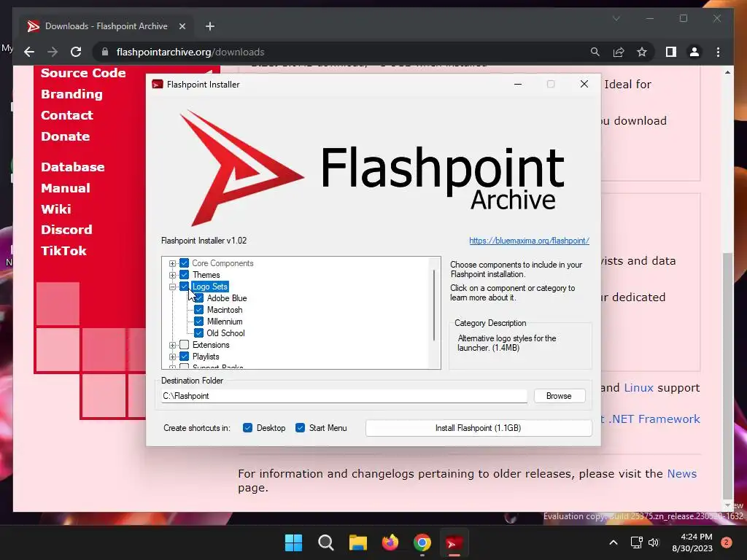Click the Browse button
This screenshot has width=747, height=560.
click(560, 396)
